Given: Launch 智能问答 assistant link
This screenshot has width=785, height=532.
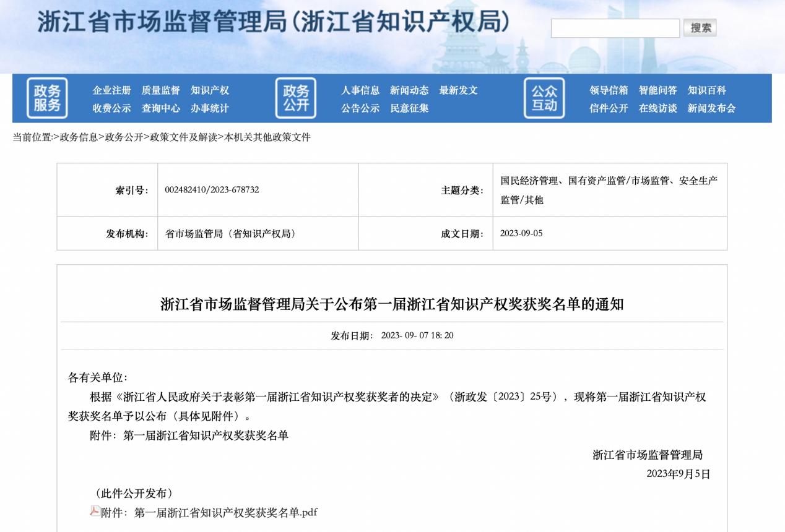Looking at the screenshot, I should coord(657,90).
